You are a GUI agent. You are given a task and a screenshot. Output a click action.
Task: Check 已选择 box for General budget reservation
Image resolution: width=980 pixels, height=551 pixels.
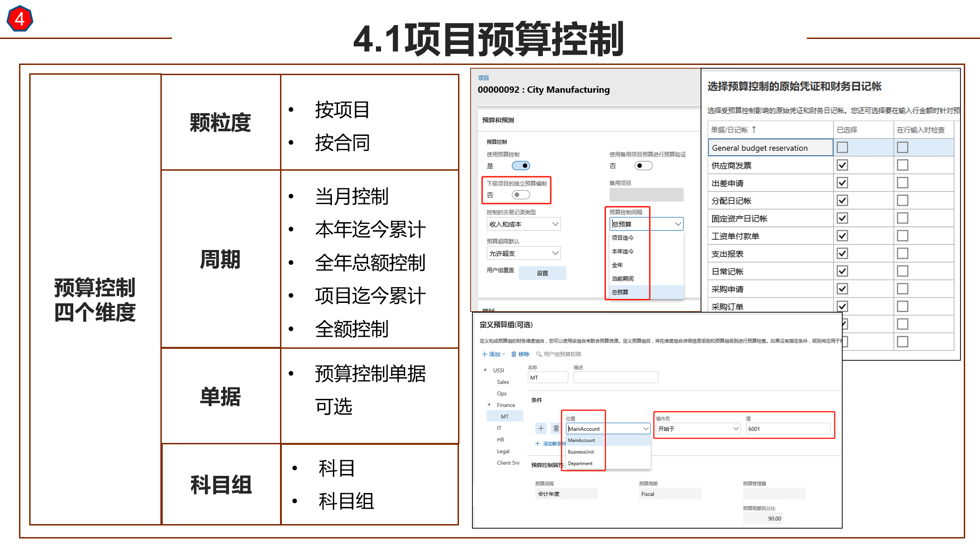tap(842, 147)
